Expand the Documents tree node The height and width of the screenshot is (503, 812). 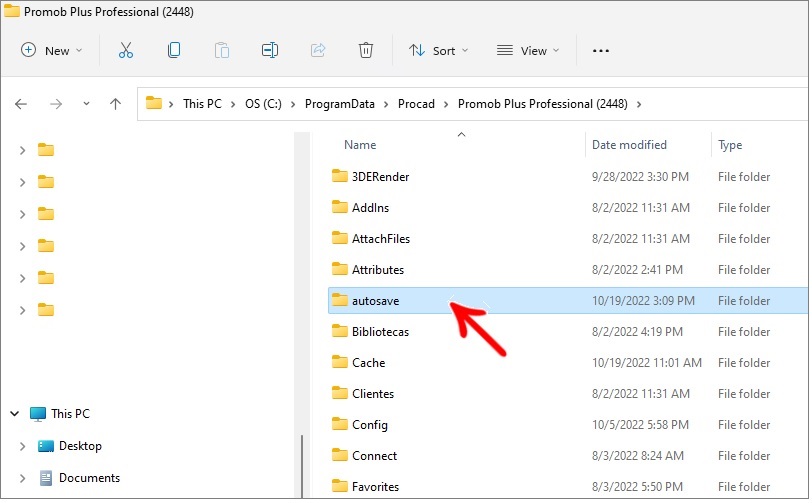pos(22,478)
